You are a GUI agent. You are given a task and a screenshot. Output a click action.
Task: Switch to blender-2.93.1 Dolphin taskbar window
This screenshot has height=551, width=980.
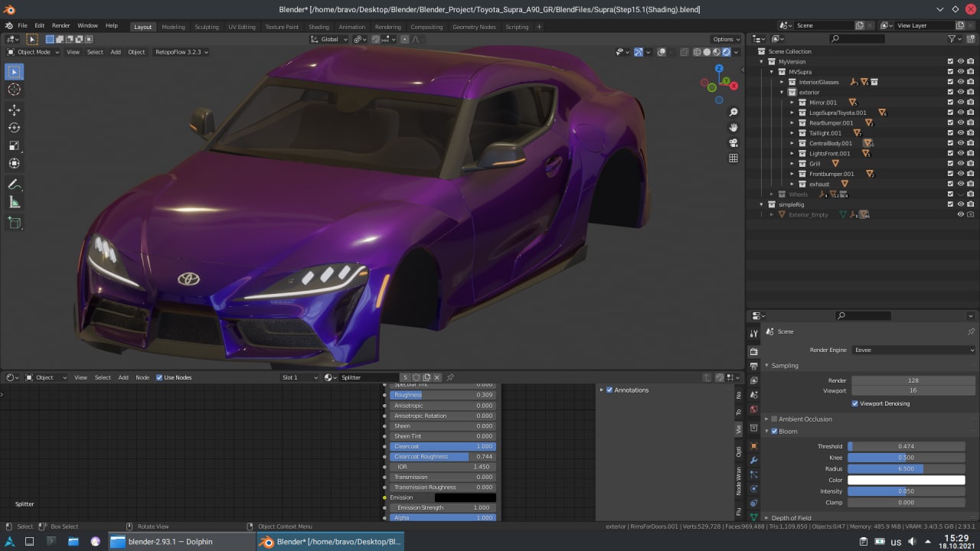click(181, 542)
